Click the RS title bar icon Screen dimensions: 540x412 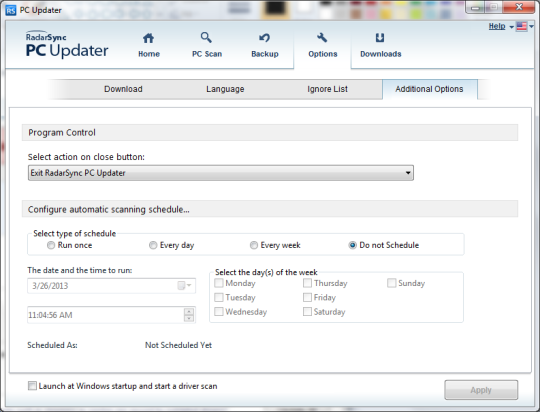(x=11, y=10)
